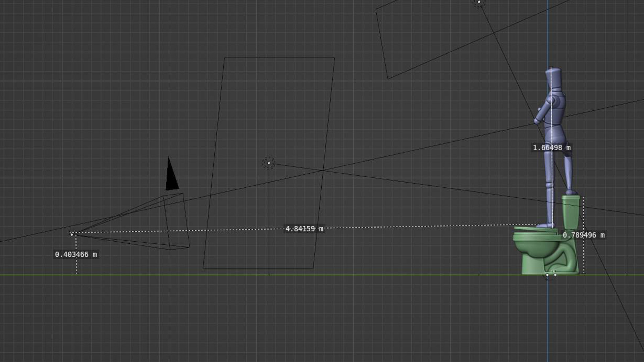Viewport: 644px width, 362px height.
Task: Select the 1.66498 m mannequin height label
Action: coord(551,147)
